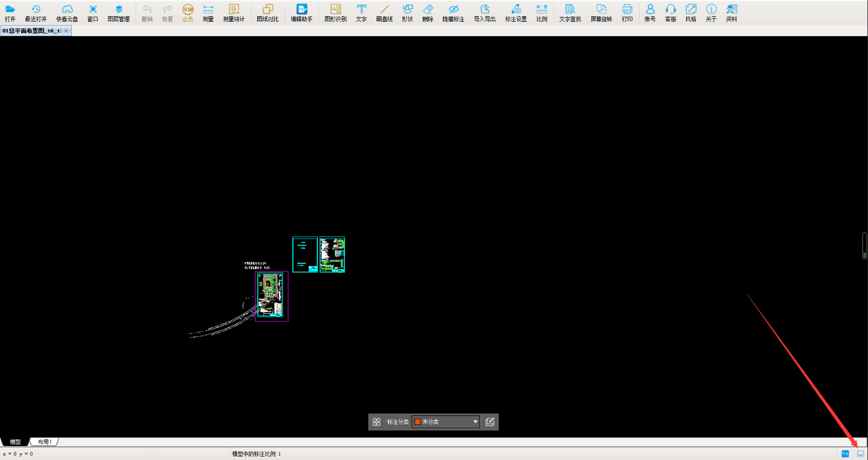Toggle the blue status bar mode button

[x=845, y=454]
